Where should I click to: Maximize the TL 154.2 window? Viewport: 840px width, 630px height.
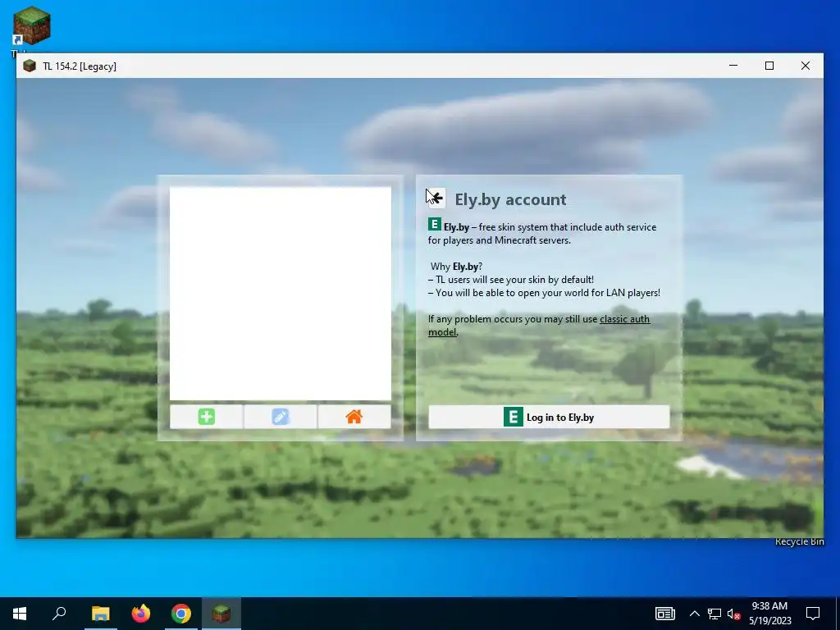pyautogui.click(x=769, y=66)
